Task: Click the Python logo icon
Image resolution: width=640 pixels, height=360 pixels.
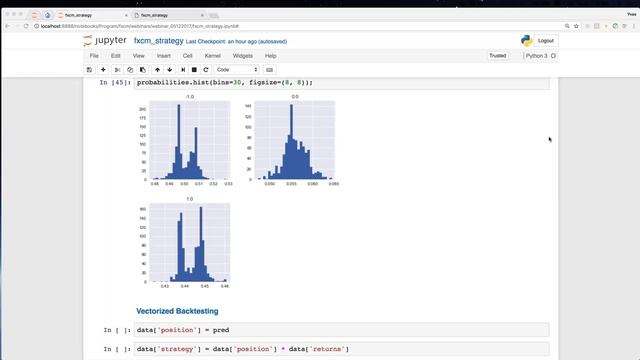Action: pos(526,41)
